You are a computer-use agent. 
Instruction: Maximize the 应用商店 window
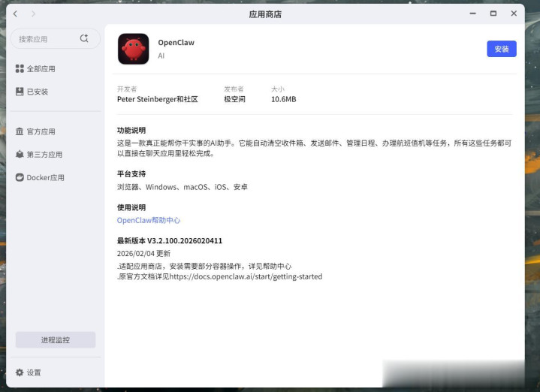pos(493,14)
